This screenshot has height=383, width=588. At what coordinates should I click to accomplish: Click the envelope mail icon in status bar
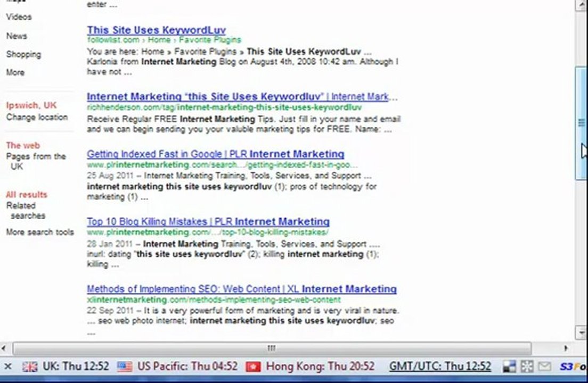(544, 366)
